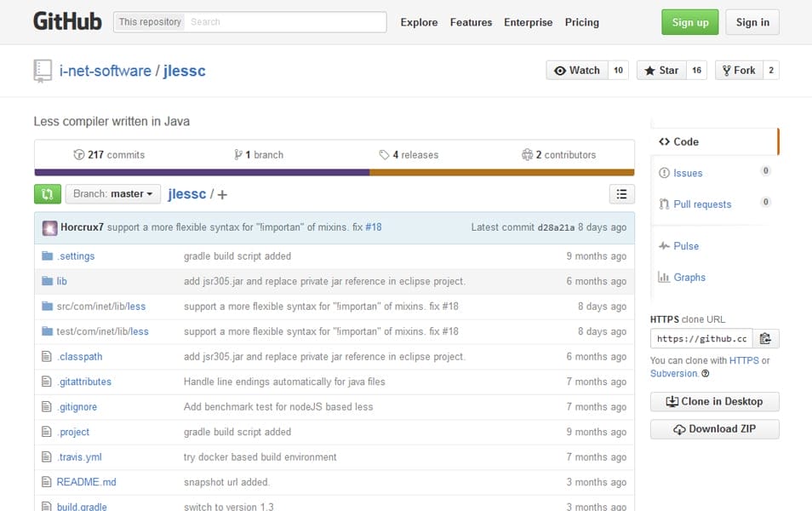Screen dimensions: 812x511
Task: Open the Branch: master dropdown
Action: tap(113, 194)
